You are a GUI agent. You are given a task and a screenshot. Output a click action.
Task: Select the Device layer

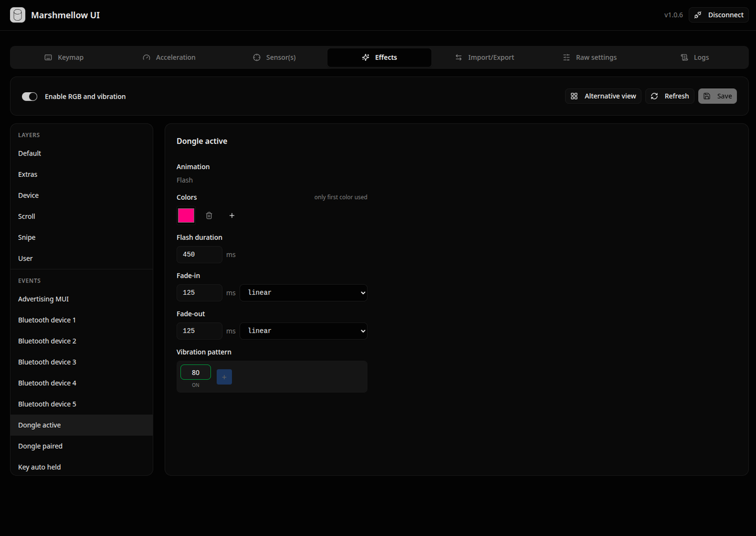[x=82, y=196]
